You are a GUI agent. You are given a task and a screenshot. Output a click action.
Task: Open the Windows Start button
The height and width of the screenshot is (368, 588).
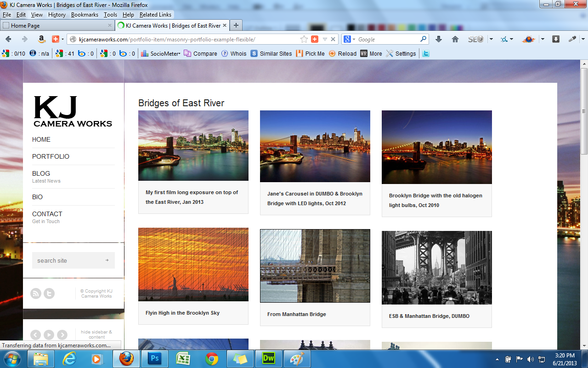pos(11,358)
